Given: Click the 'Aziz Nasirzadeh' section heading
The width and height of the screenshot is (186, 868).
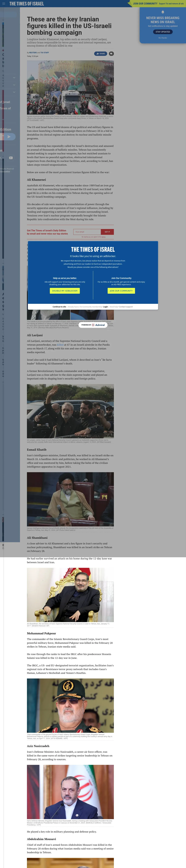Looking at the screenshot, I should pos(38,746).
